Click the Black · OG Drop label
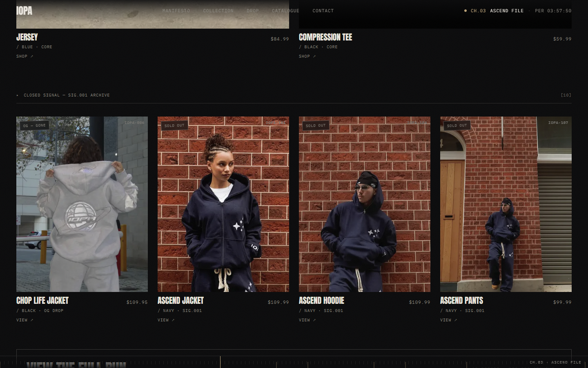Image resolution: width=588 pixels, height=368 pixels. (40, 311)
